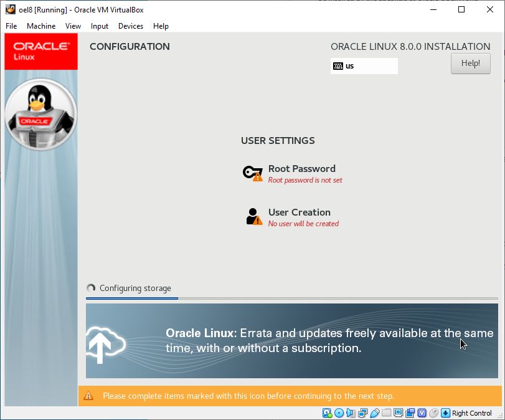505x420 pixels.
Task: Click the 'USER SETTINGS' heading
Action: 278,141
